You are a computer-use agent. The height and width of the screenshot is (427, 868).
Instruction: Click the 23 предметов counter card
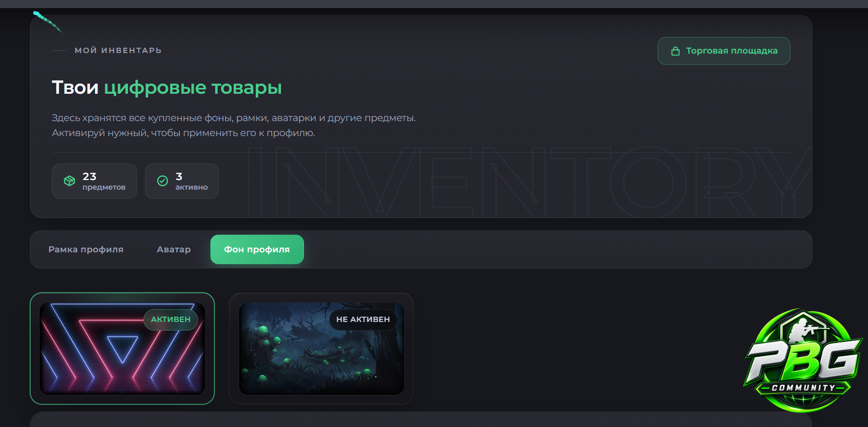[x=94, y=181]
